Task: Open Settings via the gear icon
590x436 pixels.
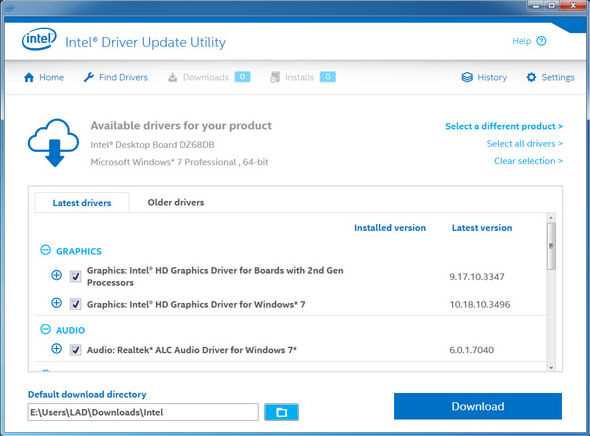Action: [x=531, y=77]
